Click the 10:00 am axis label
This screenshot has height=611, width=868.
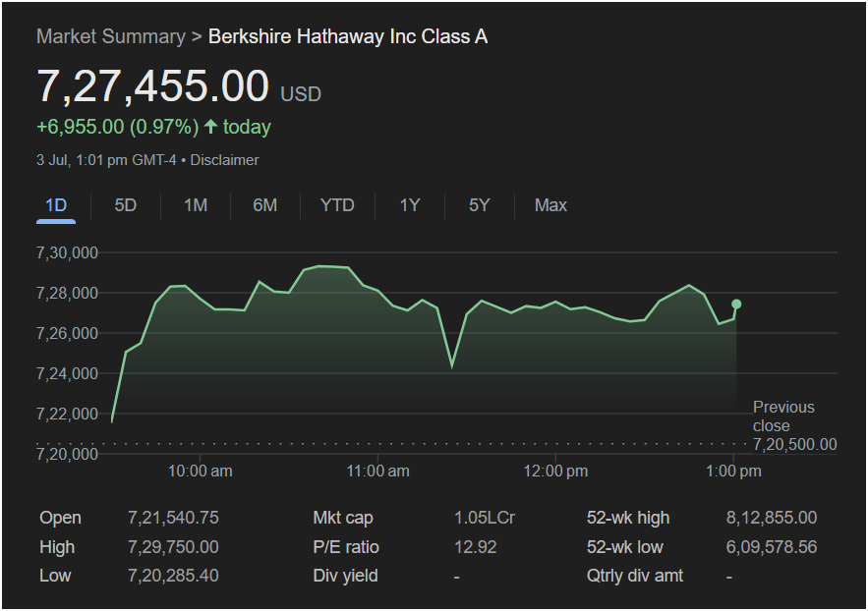tap(200, 472)
